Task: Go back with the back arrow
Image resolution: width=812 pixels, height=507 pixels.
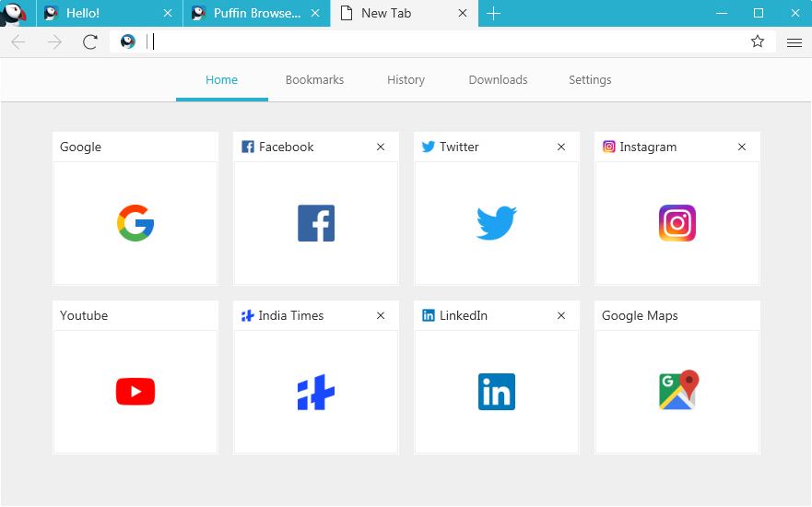Action: point(18,42)
